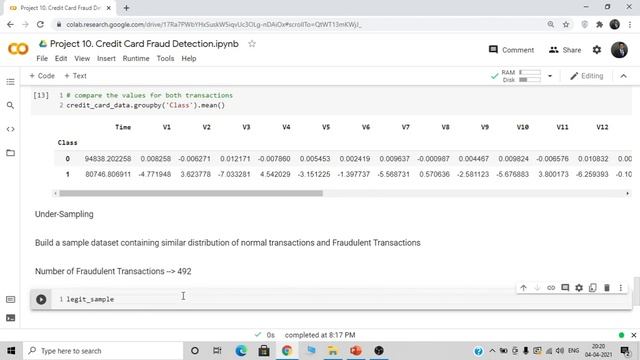Close the Project 10 browser tab
The width and height of the screenshot is (640, 360).
click(x=109, y=8)
